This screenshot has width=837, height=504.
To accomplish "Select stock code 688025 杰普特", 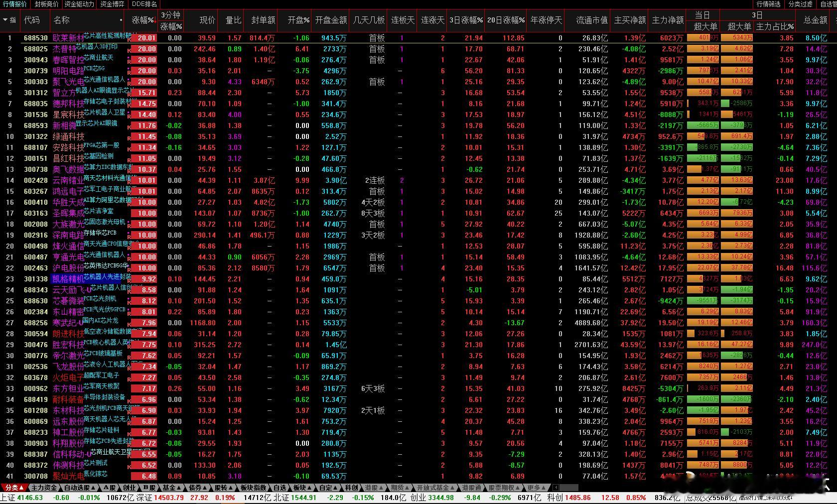I will [x=36, y=49].
